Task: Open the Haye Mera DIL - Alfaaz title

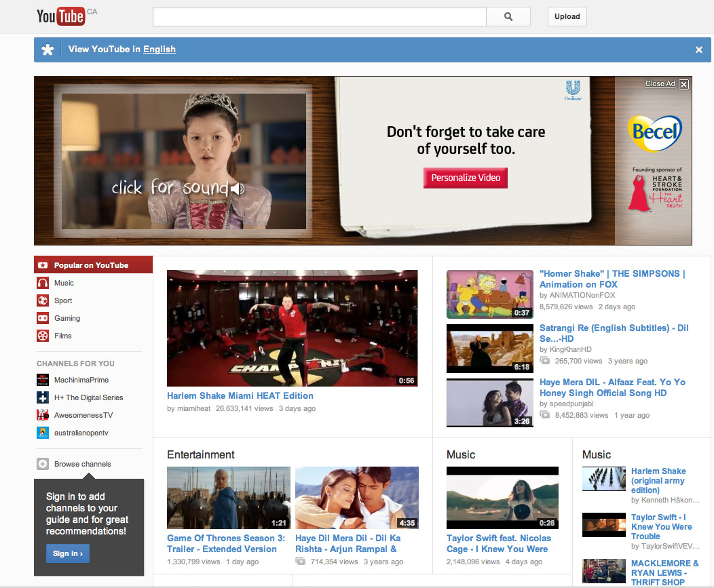Action: pos(612,387)
